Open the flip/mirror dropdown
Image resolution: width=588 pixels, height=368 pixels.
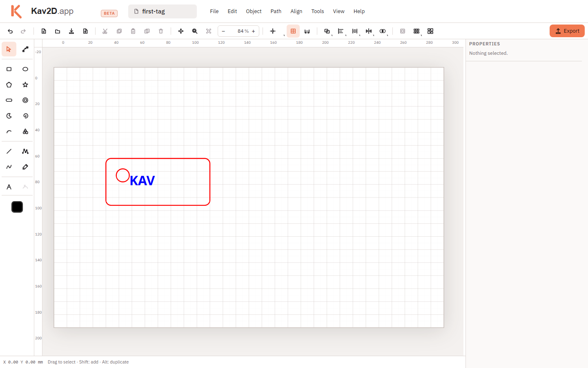point(369,31)
